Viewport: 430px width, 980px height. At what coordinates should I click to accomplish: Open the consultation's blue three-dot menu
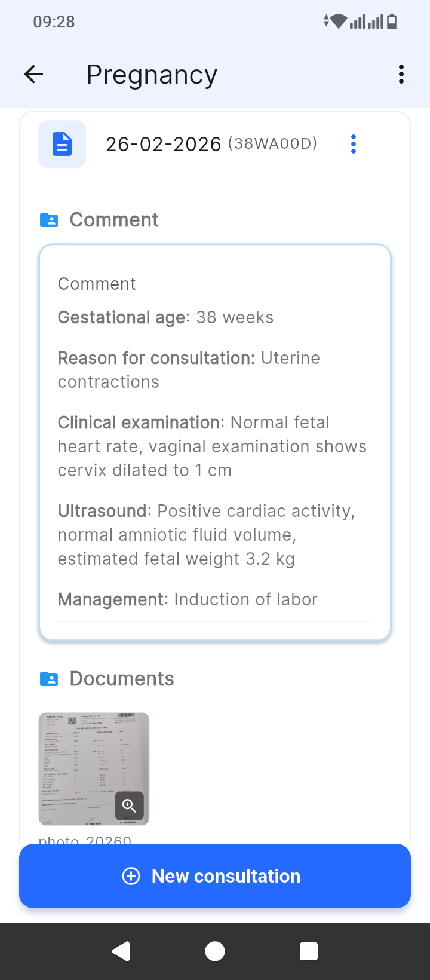tap(354, 144)
